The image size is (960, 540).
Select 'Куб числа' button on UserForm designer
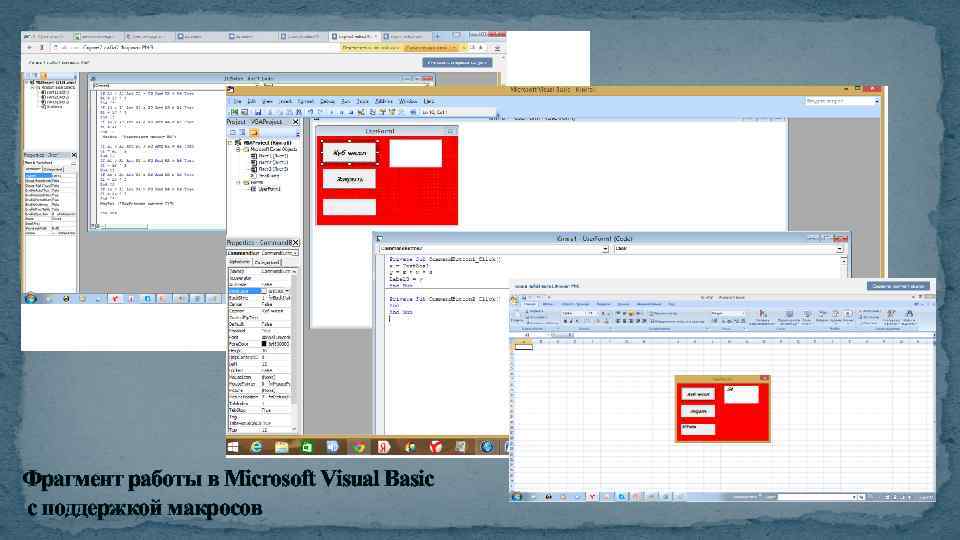(349, 152)
